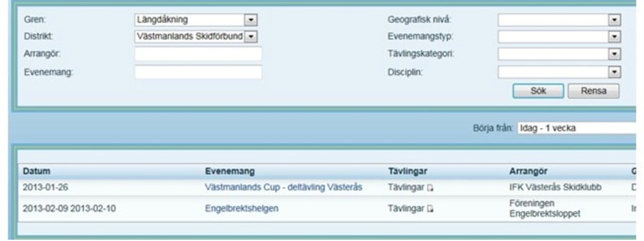Open document icon beside Engelbrektshelgen Tävlingar
Image resolution: width=644 pixels, height=241 pixels.
point(430,209)
